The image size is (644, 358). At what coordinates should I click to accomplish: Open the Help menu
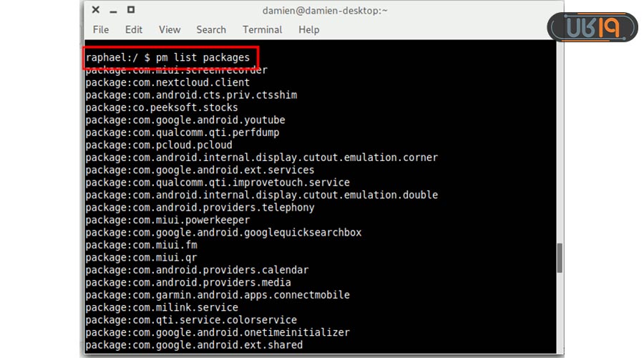click(309, 29)
